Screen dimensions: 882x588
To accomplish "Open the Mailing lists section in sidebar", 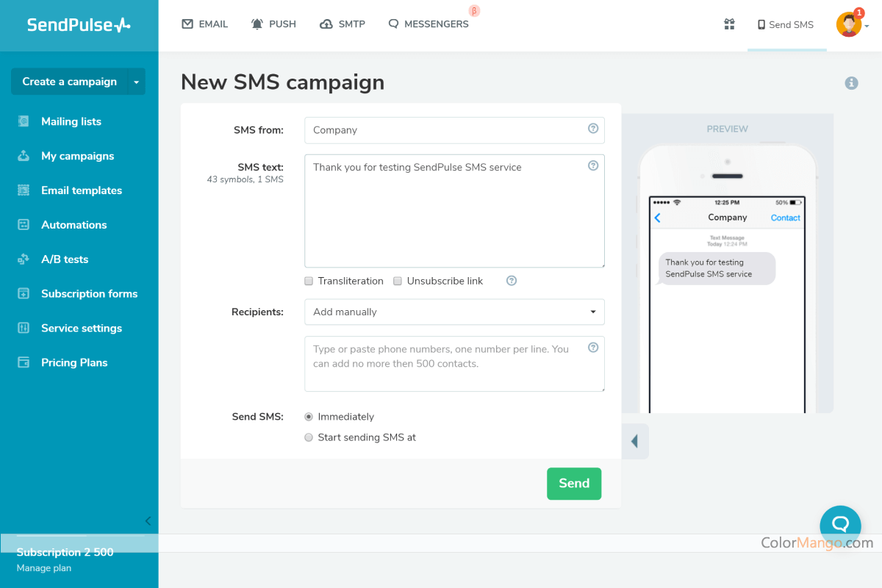I will tap(71, 121).
